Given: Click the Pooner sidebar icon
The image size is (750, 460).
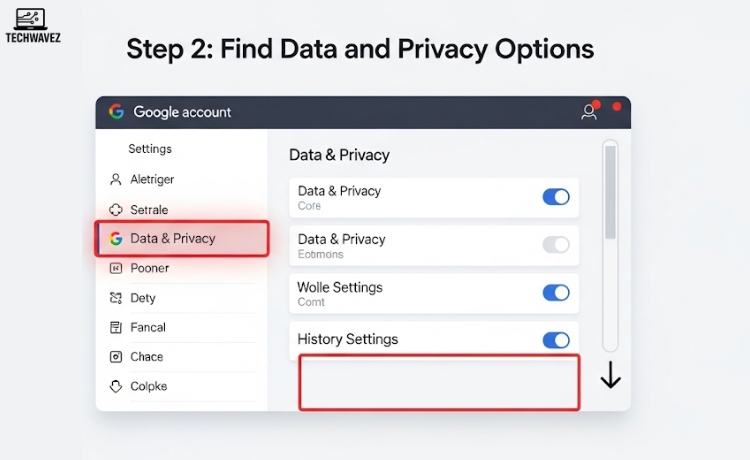Looking at the screenshot, I should (115, 268).
